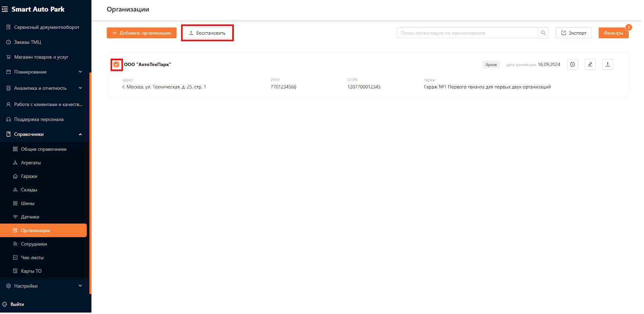
Task: Open the Шины directory section
Action: (x=27, y=203)
